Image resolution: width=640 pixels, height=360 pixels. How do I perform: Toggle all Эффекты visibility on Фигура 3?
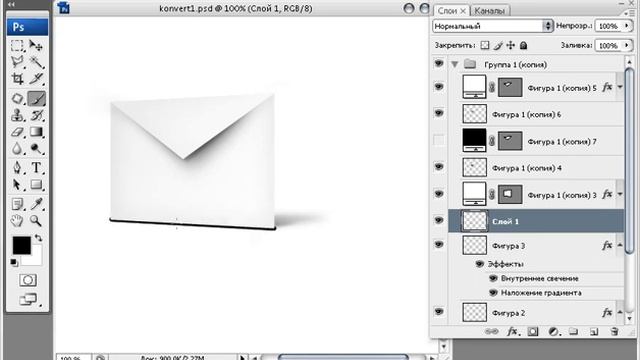click(480, 264)
